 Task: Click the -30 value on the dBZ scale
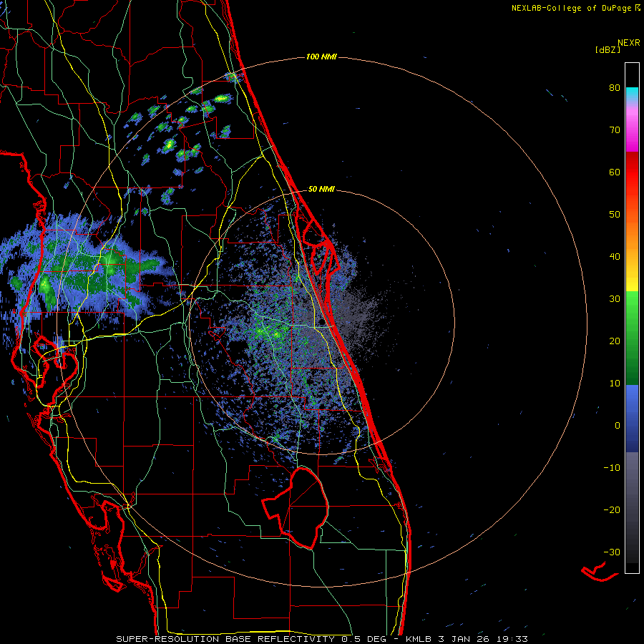tap(612, 552)
